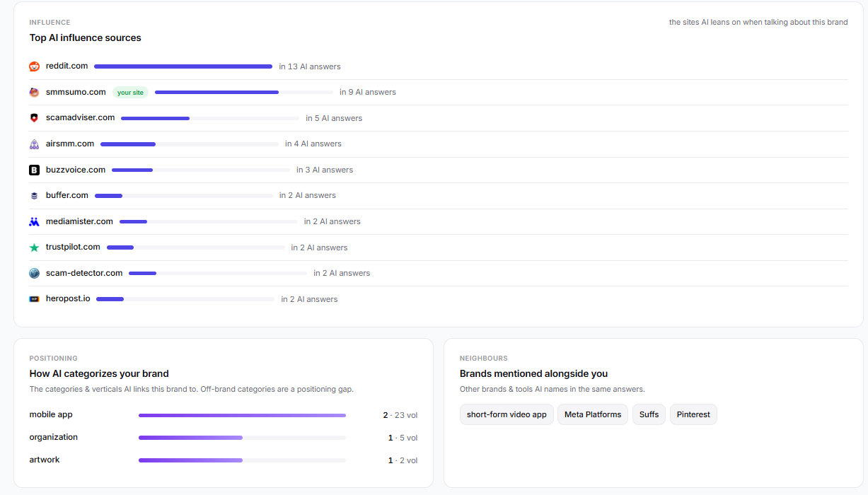Screen dimensions: 868x495
Task: Click 'in 5 AI answers' text
Action: pyautogui.click(x=334, y=118)
